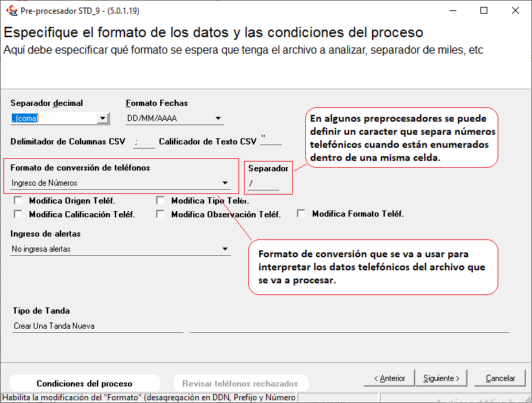Maximize the Pre-procesador window
Image resolution: width=532 pixels, height=403 pixels.
point(484,10)
